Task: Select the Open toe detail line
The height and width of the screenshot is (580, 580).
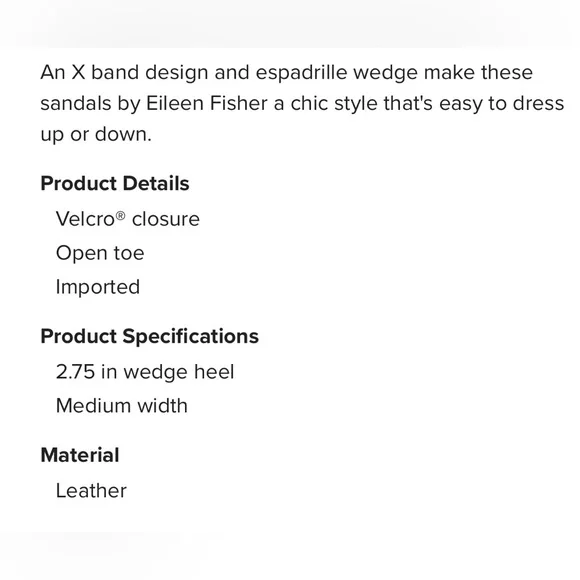Action: click(x=100, y=253)
